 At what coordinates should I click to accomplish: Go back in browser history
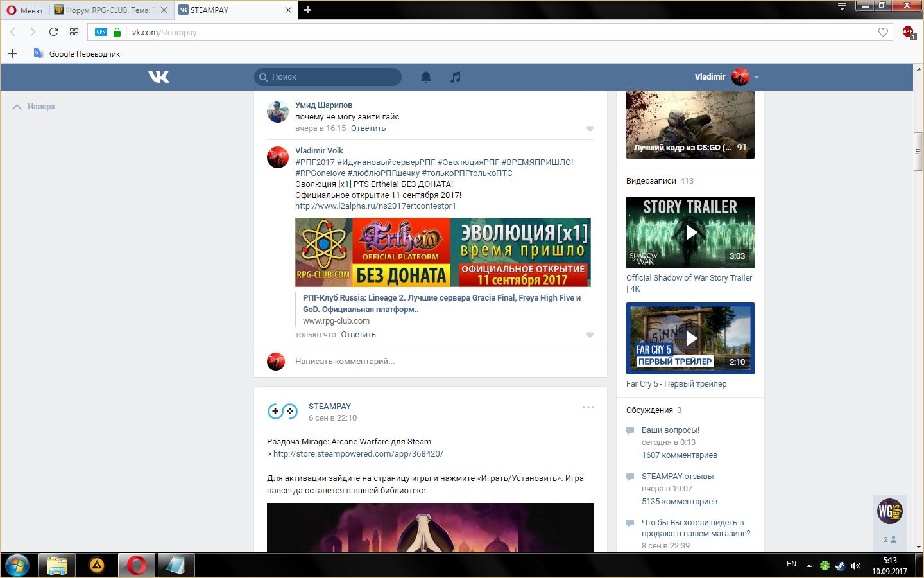(x=12, y=32)
